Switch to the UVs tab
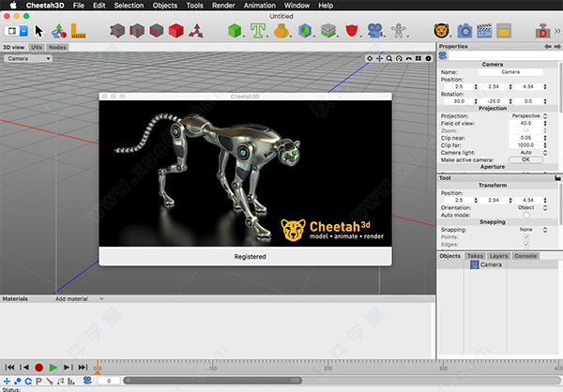 coord(37,48)
